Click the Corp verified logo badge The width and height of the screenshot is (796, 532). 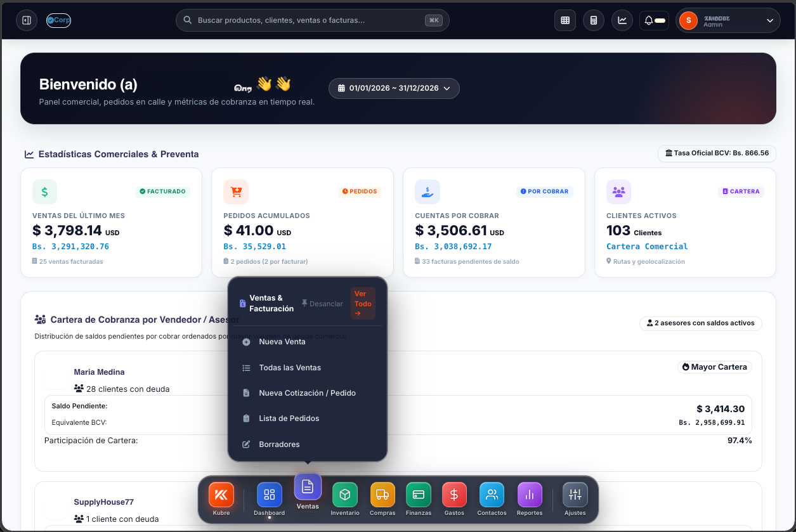(58, 20)
